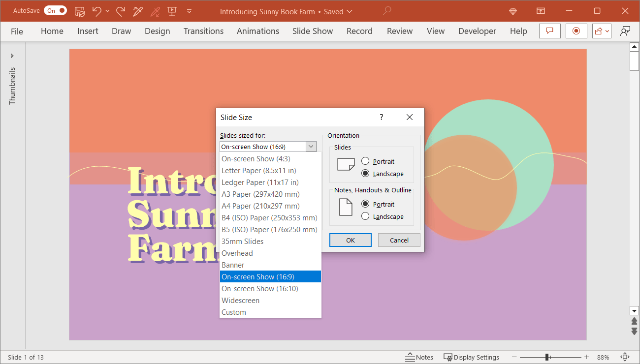Click Display Settings in status bar

click(471, 357)
